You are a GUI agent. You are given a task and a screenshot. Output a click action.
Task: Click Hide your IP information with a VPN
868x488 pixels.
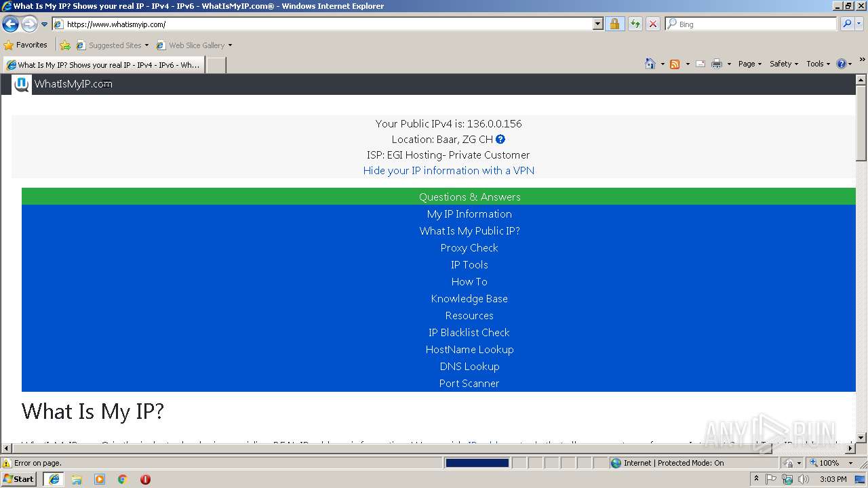coord(449,170)
